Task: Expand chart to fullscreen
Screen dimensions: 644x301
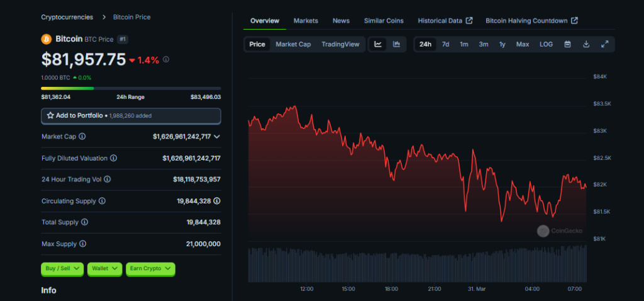Action: click(x=604, y=45)
